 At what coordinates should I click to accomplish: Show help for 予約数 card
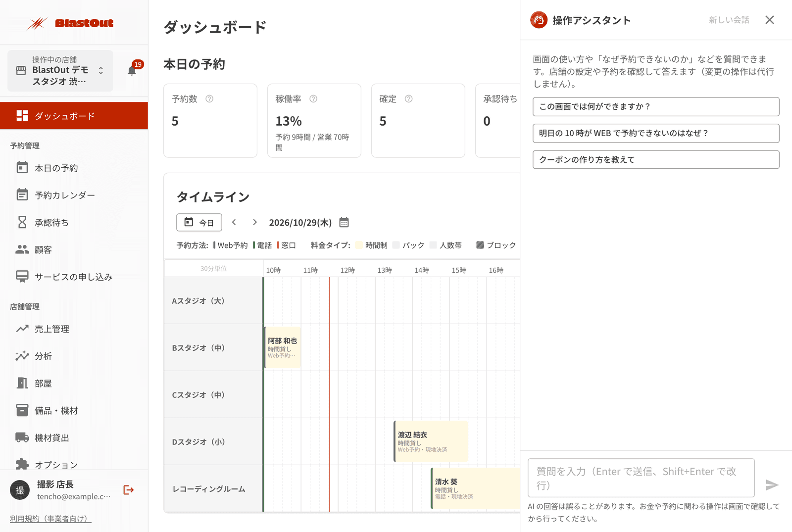[209, 98]
